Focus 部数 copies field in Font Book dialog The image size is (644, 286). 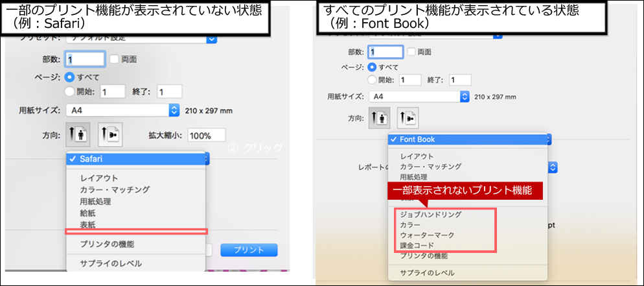[x=386, y=52]
